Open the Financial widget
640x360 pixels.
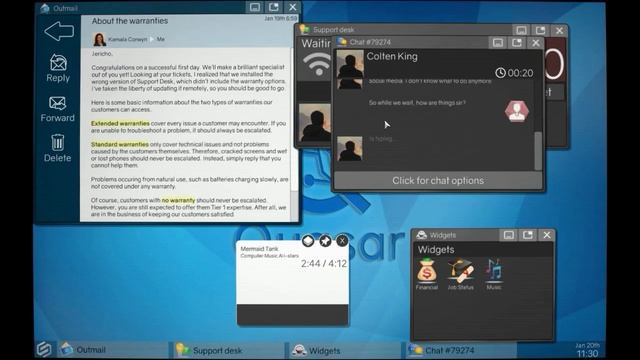point(427,274)
